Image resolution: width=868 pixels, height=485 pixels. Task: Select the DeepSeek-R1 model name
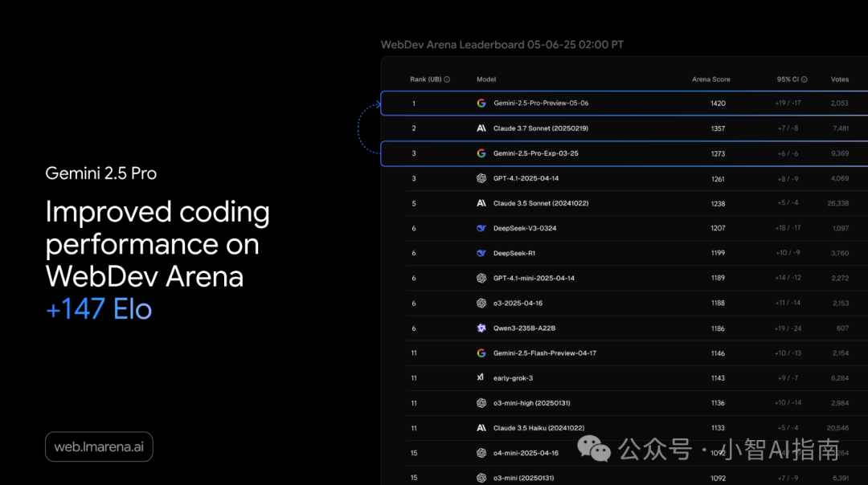click(x=514, y=253)
